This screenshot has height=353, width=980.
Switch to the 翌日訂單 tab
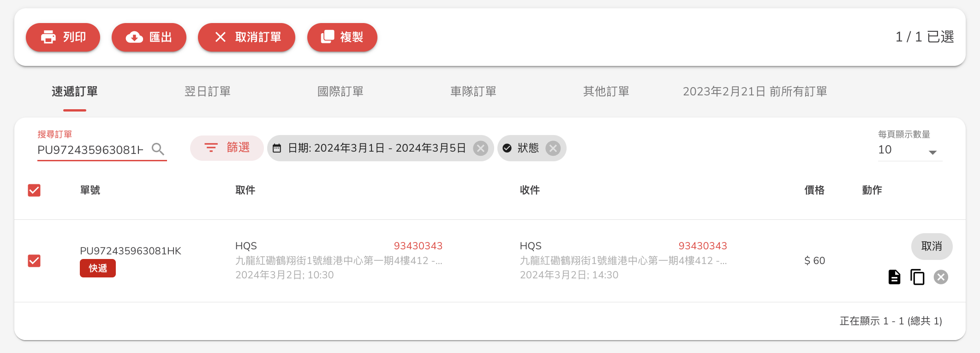(208, 92)
